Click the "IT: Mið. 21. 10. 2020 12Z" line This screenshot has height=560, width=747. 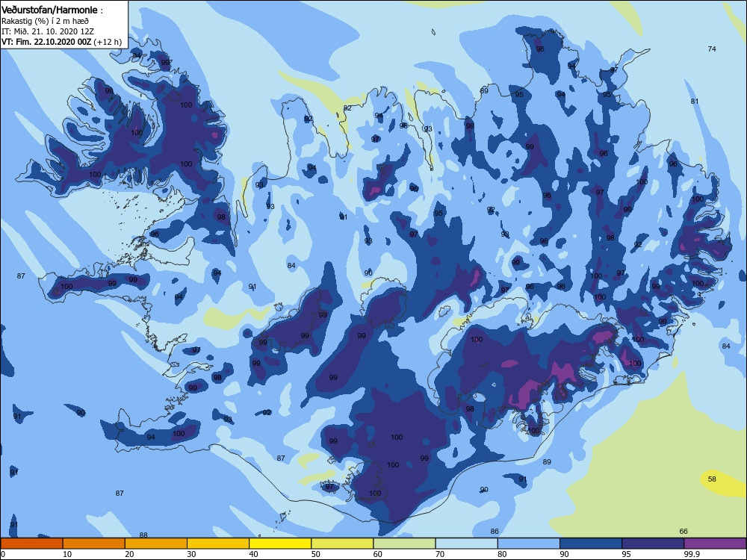(48, 31)
